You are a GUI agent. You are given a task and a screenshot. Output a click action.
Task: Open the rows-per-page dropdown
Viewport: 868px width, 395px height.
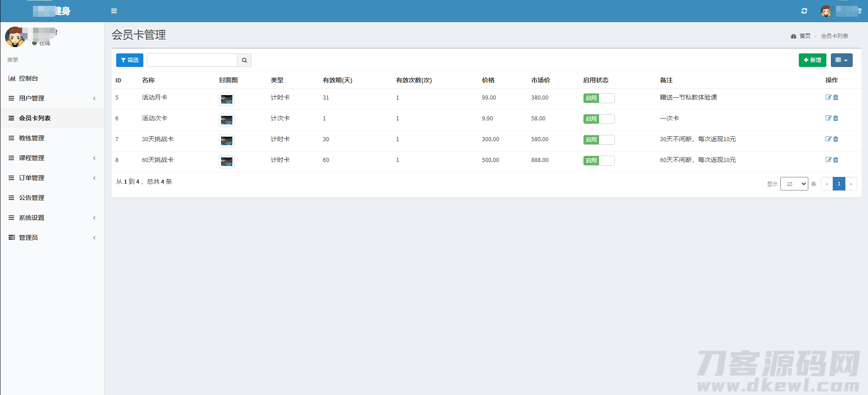pyautogui.click(x=794, y=184)
